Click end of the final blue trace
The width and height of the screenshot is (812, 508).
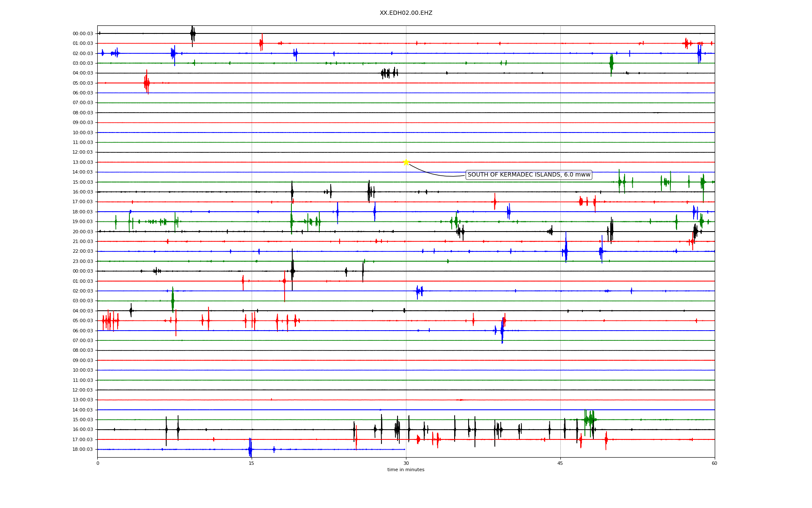point(404,449)
